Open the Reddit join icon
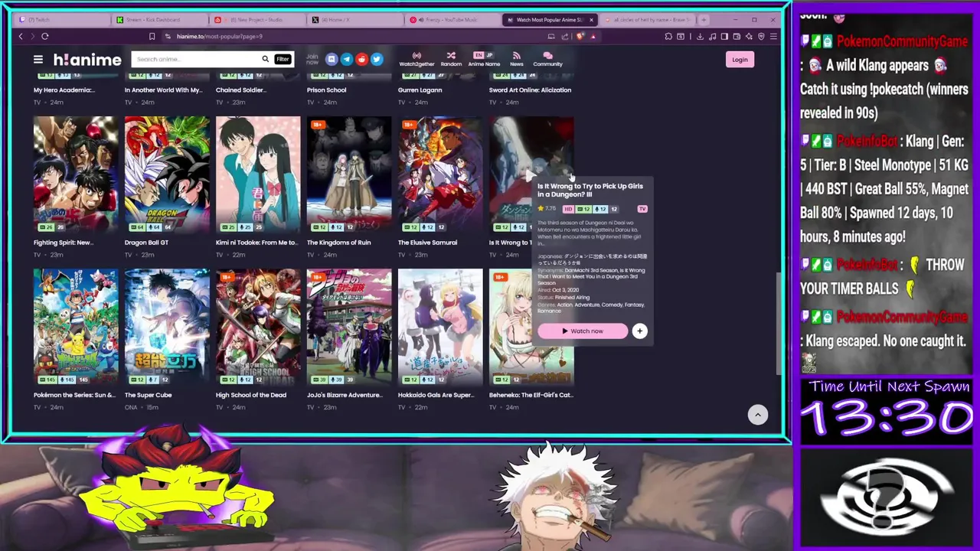 tap(361, 59)
